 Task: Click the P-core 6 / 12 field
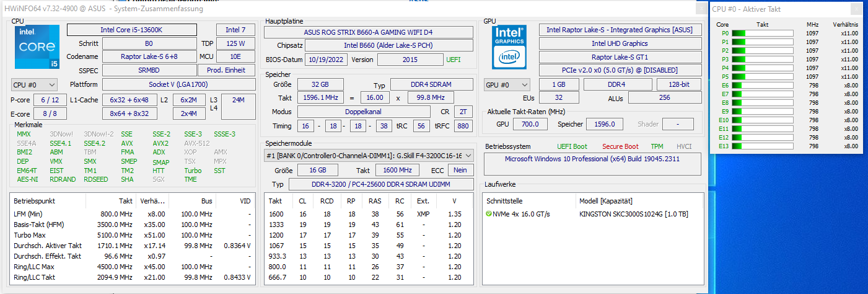point(50,100)
